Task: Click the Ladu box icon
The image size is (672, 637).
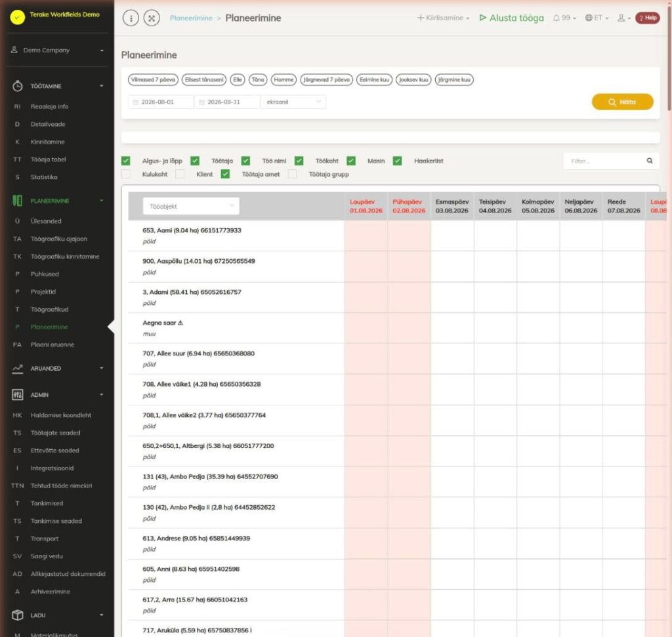Action: coord(17,615)
